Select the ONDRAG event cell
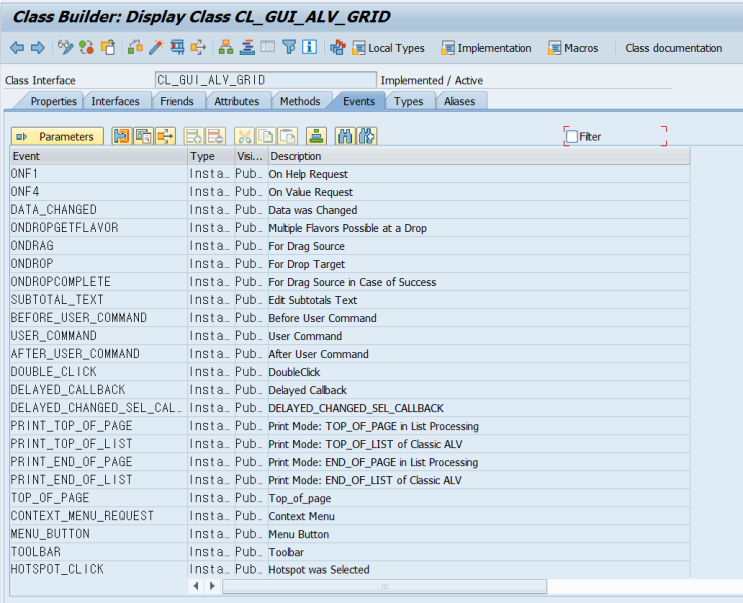The height and width of the screenshot is (603, 743). click(x=99, y=246)
